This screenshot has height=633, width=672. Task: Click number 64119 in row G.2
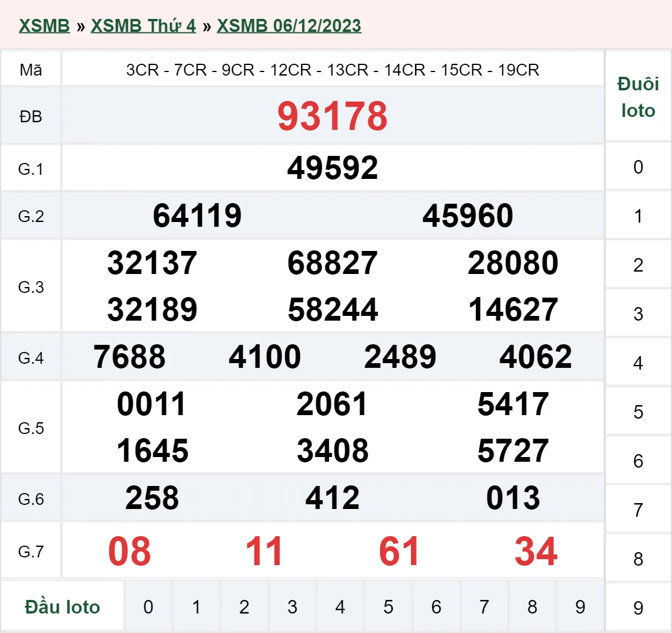[x=197, y=216]
